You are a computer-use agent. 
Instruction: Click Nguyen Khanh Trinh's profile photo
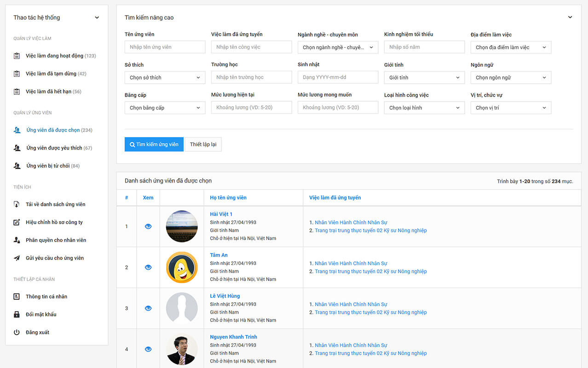click(182, 349)
